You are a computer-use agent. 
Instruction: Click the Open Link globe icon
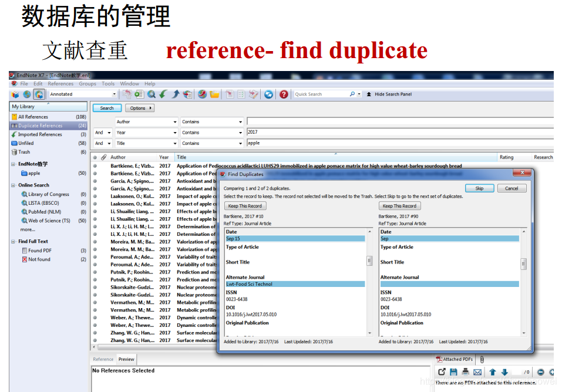202,94
